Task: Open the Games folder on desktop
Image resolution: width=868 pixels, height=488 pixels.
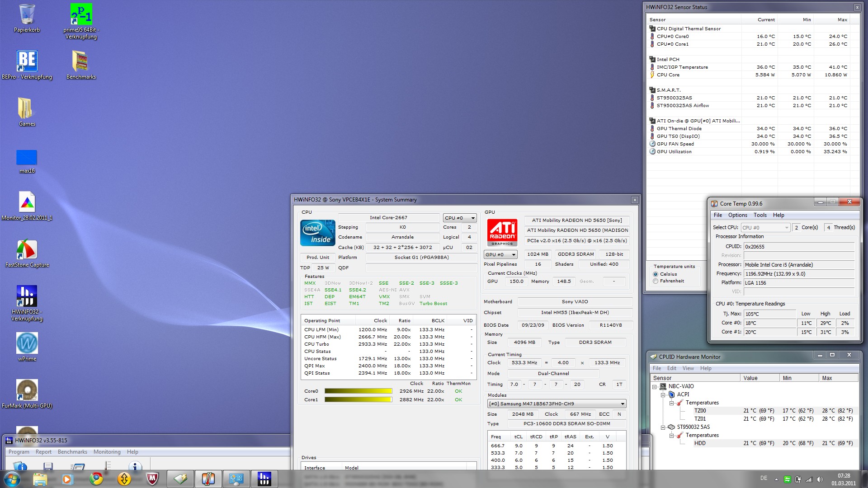Action: click(x=27, y=112)
